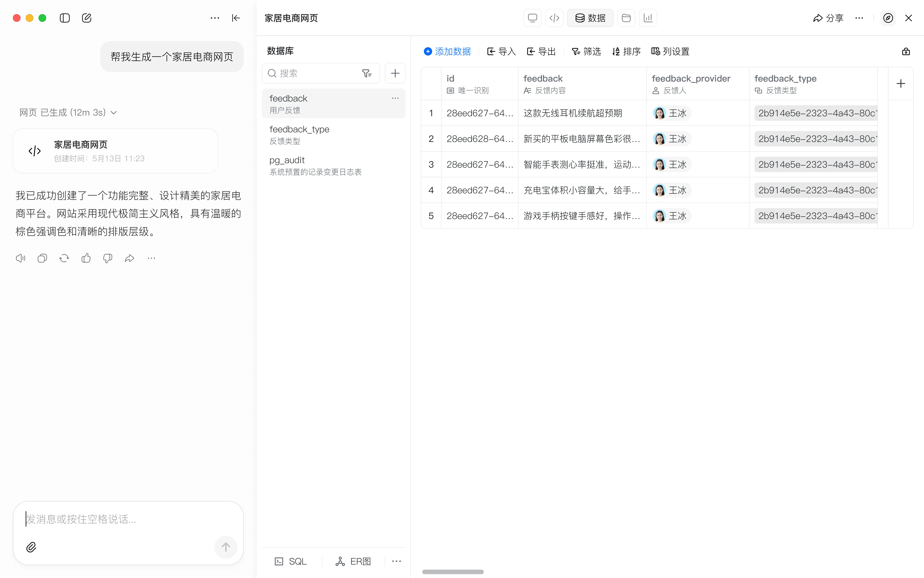The height and width of the screenshot is (578, 924).
Task: Select the feedback table 用户反馈
Action: click(x=333, y=104)
